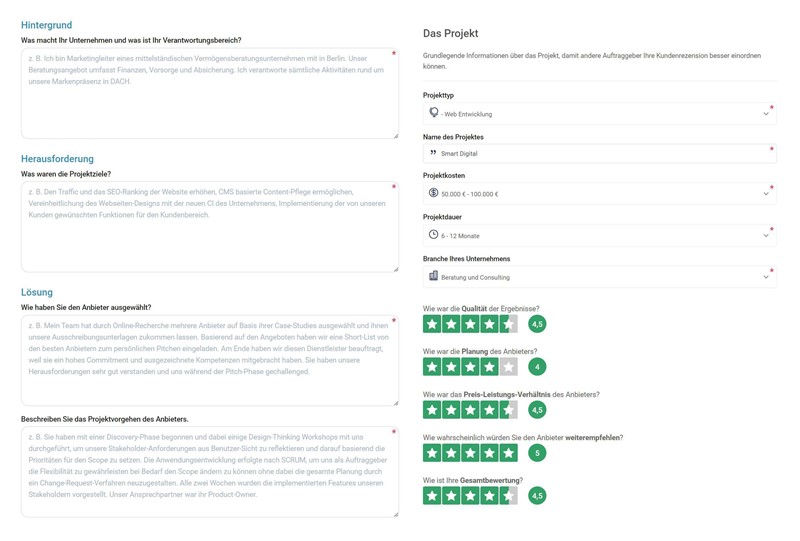Click the lightbulb icon in Projekttyp field
800x541 pixels.
(434, 112)
